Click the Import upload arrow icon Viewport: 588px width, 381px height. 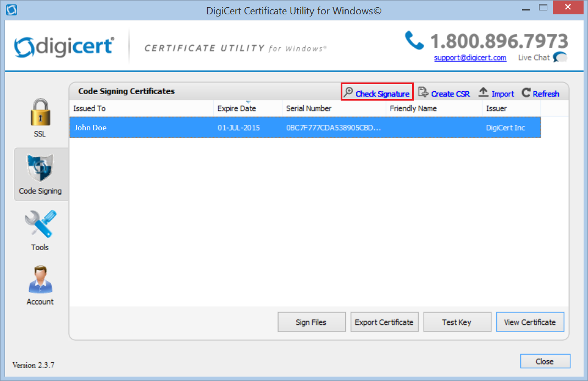click(484, 92)
